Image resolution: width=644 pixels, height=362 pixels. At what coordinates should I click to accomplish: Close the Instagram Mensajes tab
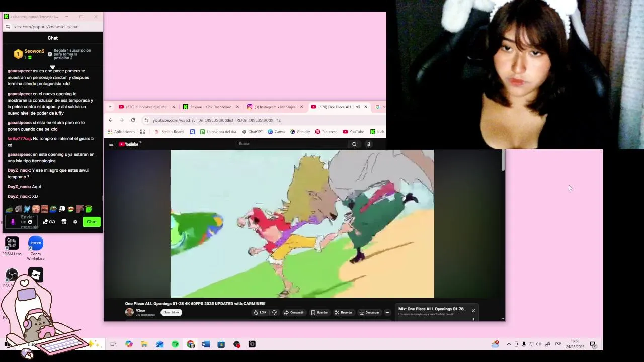coord(301,107)
